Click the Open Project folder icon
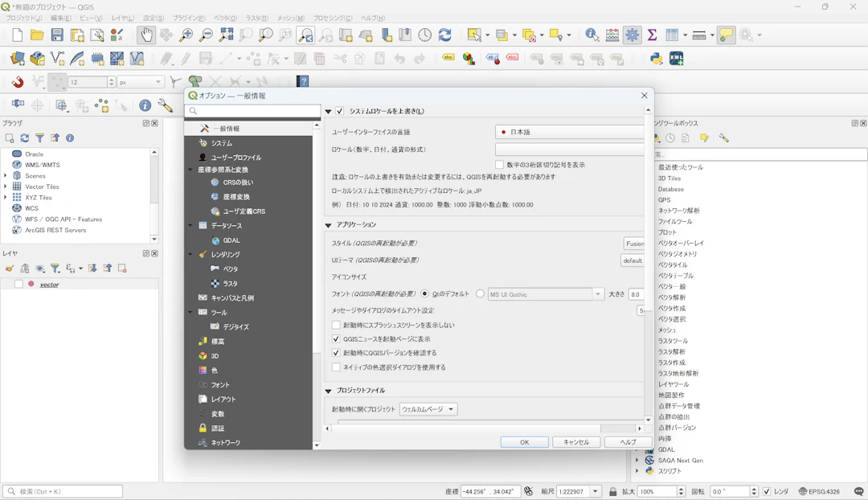Screen dimensions: 868x500 click(x=37, y=35)
